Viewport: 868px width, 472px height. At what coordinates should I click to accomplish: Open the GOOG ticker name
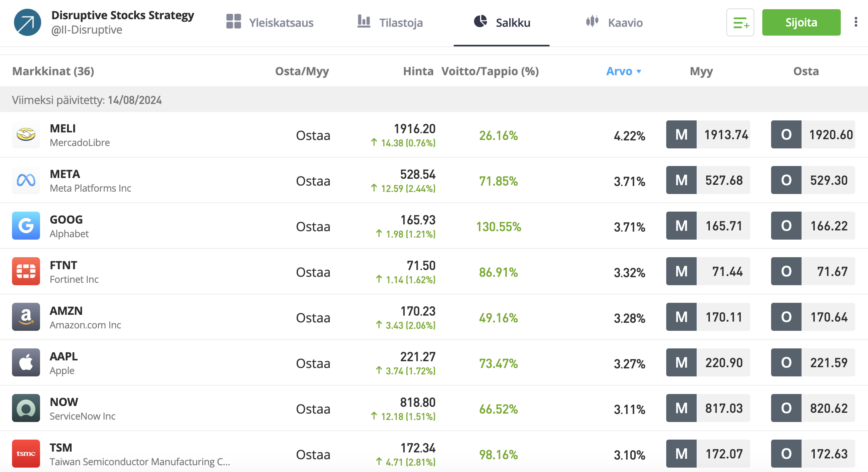(66, 220)
